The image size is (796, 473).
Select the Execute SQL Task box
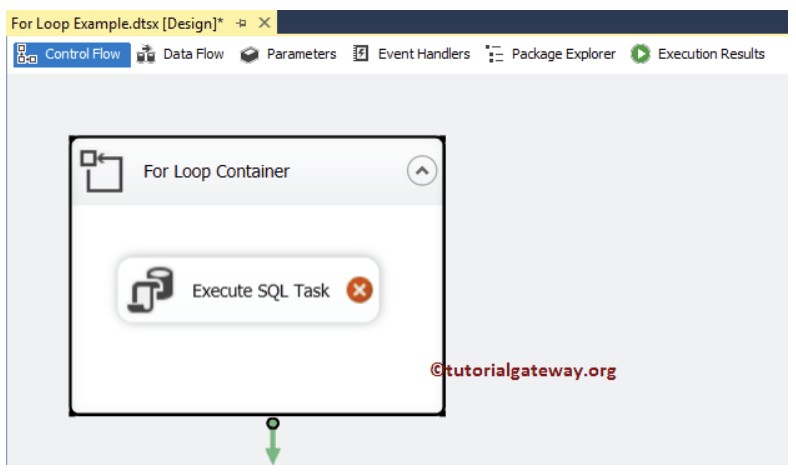click(248, 290)
